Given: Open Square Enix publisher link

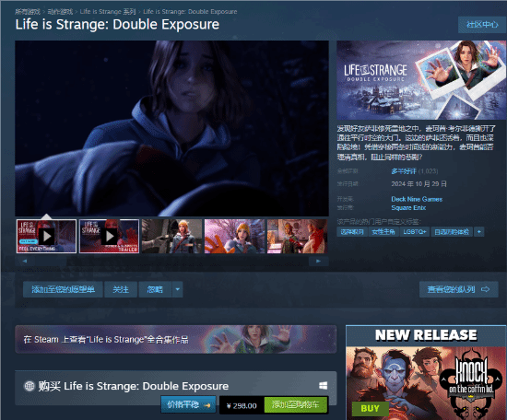Looking at the screenshot, I should pyautogui.click(x=408, y=208).
